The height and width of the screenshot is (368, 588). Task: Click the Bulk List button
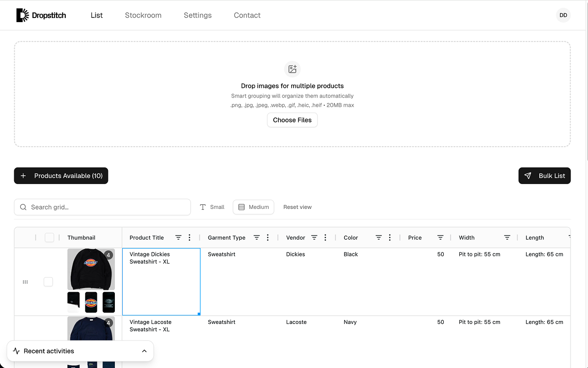pyautogui.click(x=544, y=176)
